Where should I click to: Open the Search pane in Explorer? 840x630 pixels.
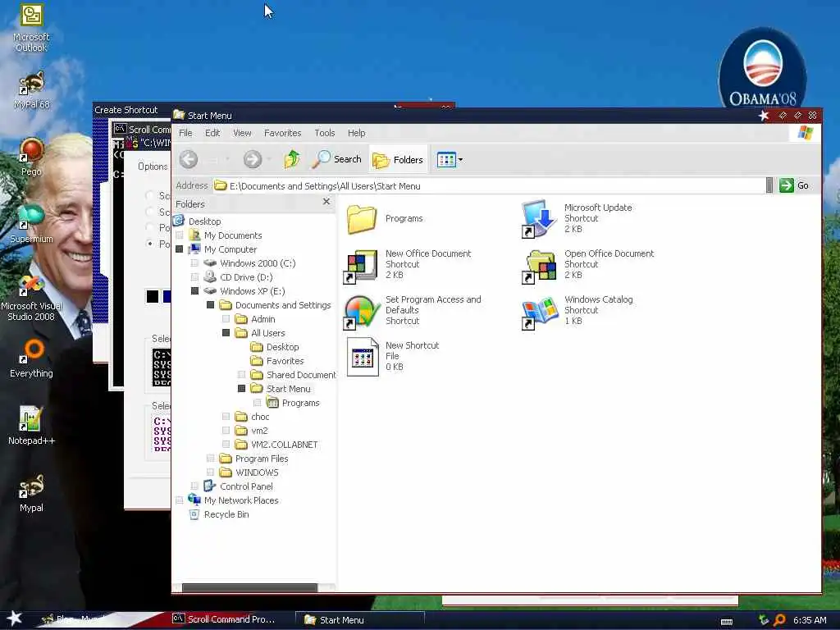point(337,159)
